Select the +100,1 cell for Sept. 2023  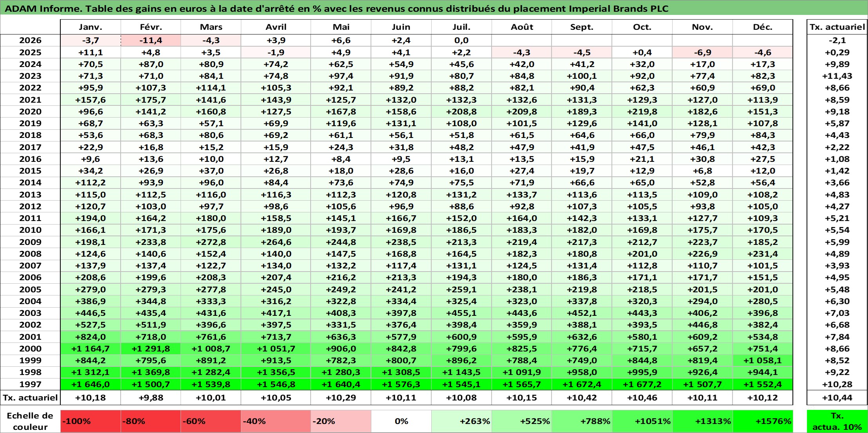point(582,76)
